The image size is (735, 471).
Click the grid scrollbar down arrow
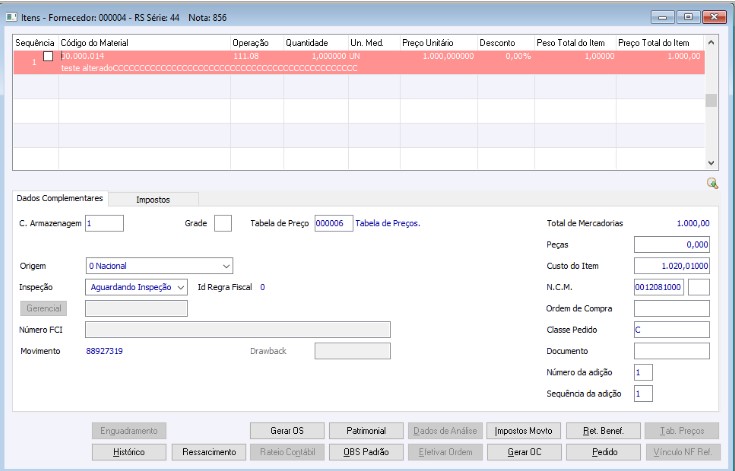(711, 163)
